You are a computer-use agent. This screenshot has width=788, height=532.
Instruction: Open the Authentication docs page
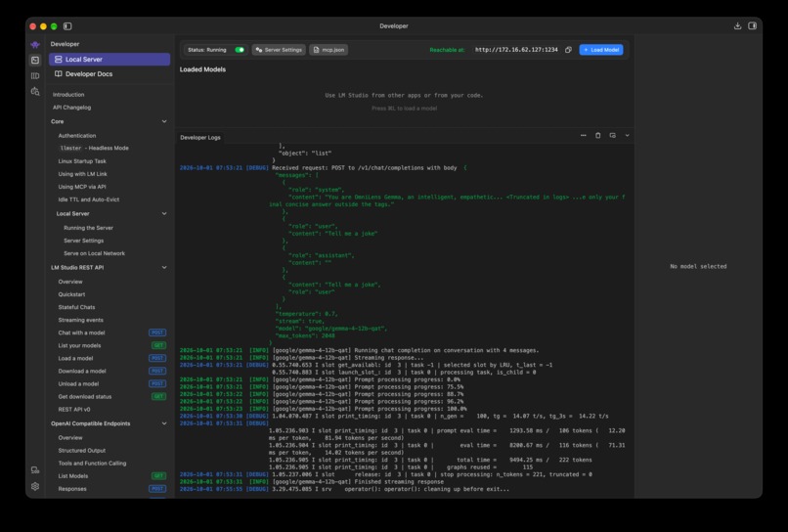[77, 136]
